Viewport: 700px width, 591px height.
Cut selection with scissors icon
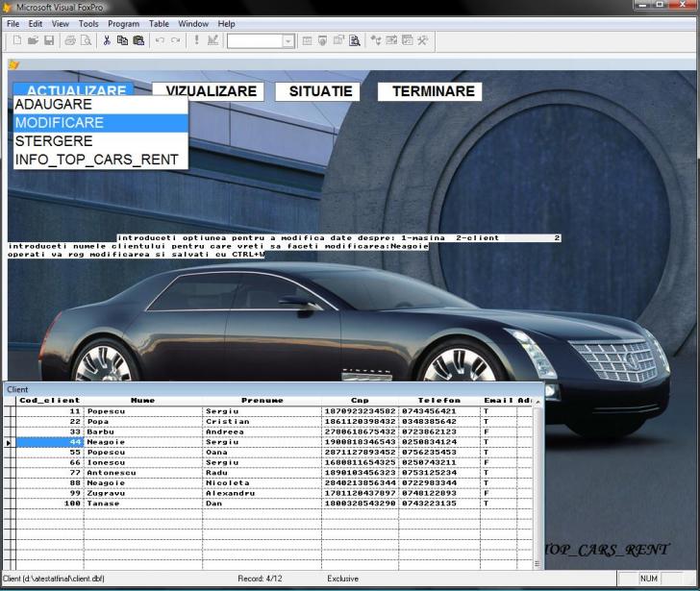(107, 40)
